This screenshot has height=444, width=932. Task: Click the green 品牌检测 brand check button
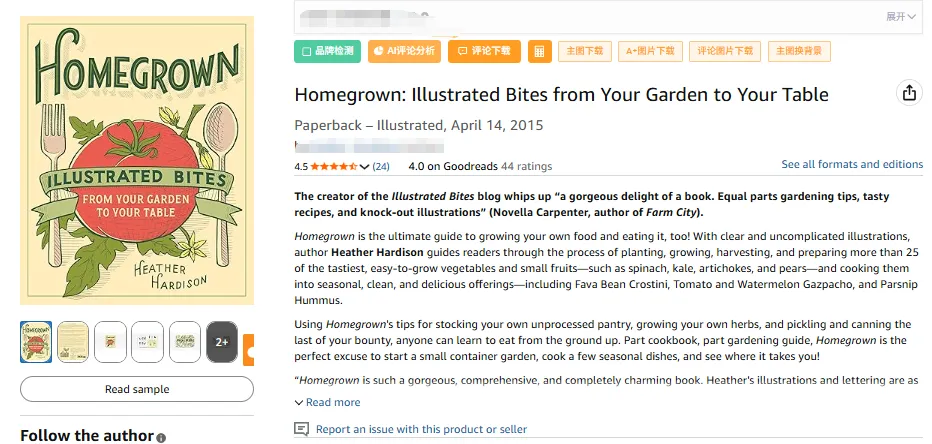(x=327, y=51)
